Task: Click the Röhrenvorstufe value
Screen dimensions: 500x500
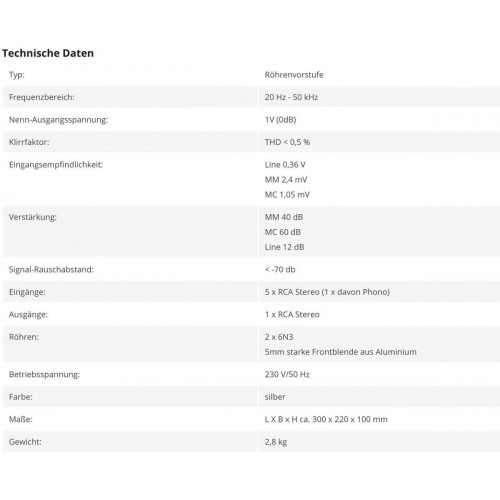Action: [294, 75]
